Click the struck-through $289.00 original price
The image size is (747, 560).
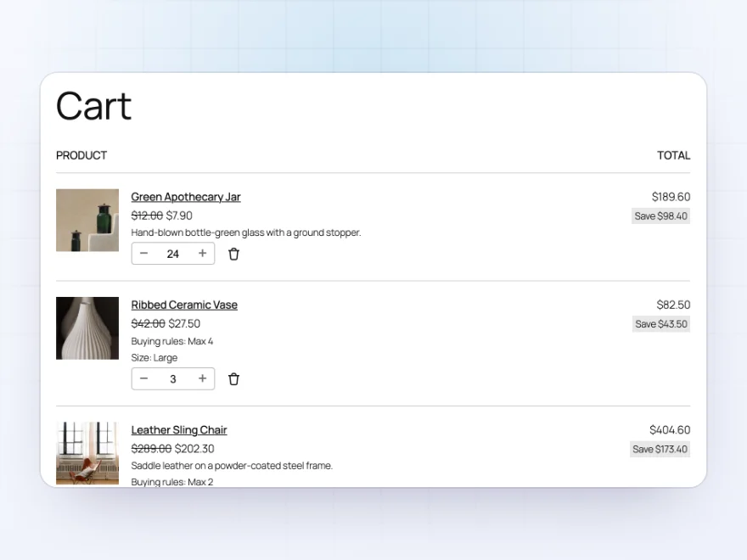(x=151, y=449)
